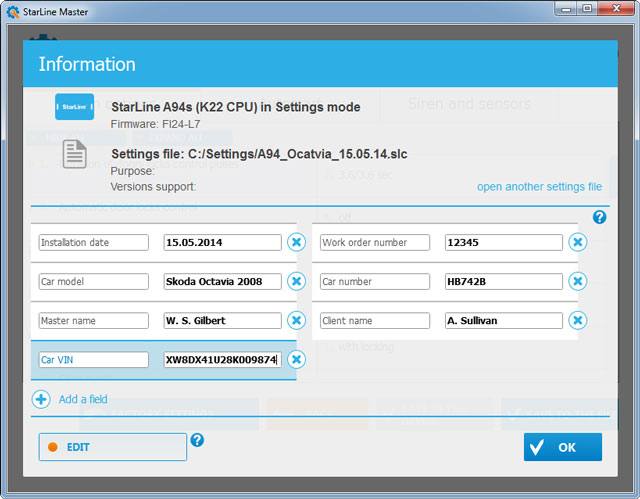Click the HB742B car number value field
640x499 pixels.
click(x=504, y=282)
